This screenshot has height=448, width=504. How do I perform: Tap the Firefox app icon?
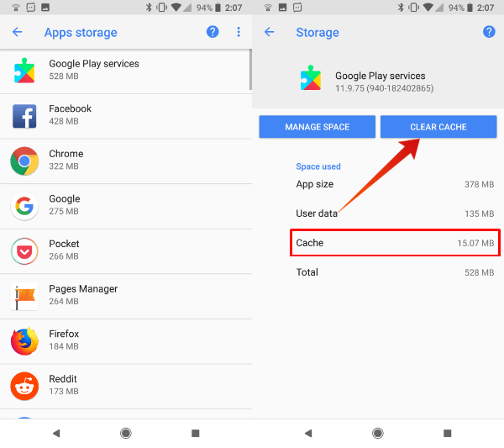[x=24, y=341]
